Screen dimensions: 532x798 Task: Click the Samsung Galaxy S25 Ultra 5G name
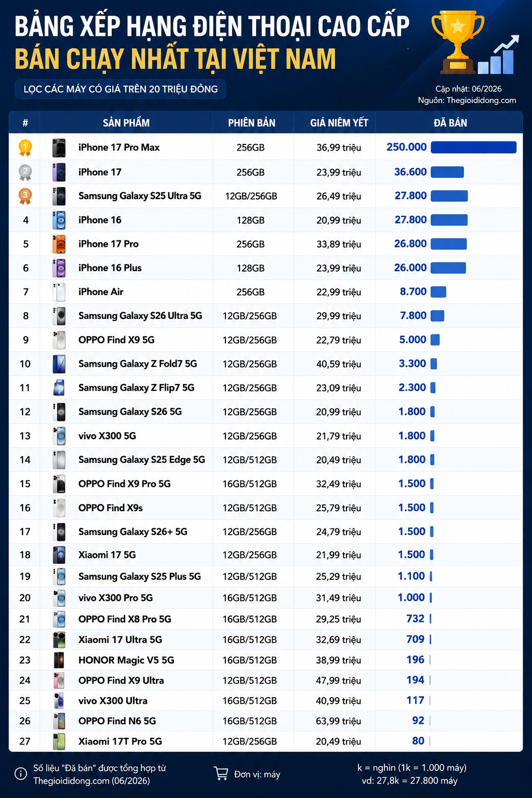140,196
